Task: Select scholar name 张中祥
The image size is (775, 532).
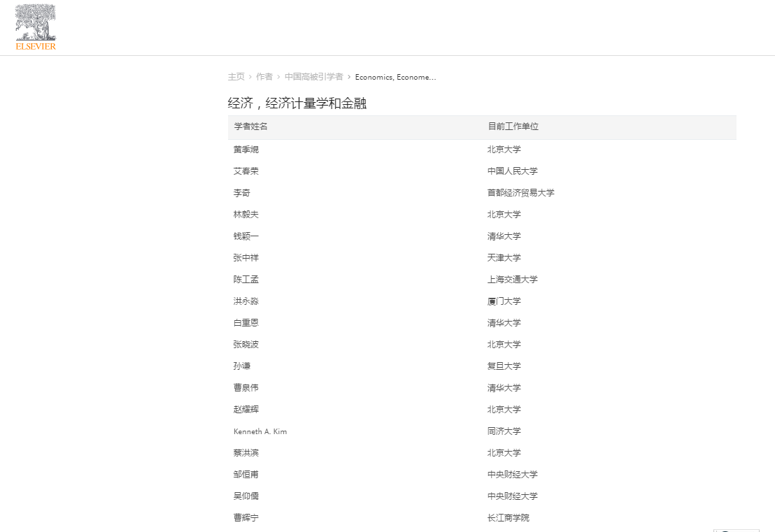Action: click(x=246, y=258)
